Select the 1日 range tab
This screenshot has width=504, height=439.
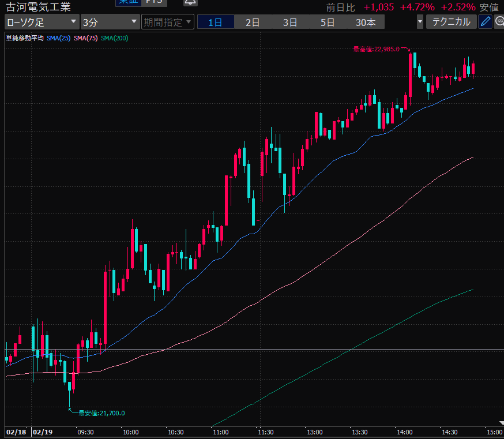coord(215,22)
